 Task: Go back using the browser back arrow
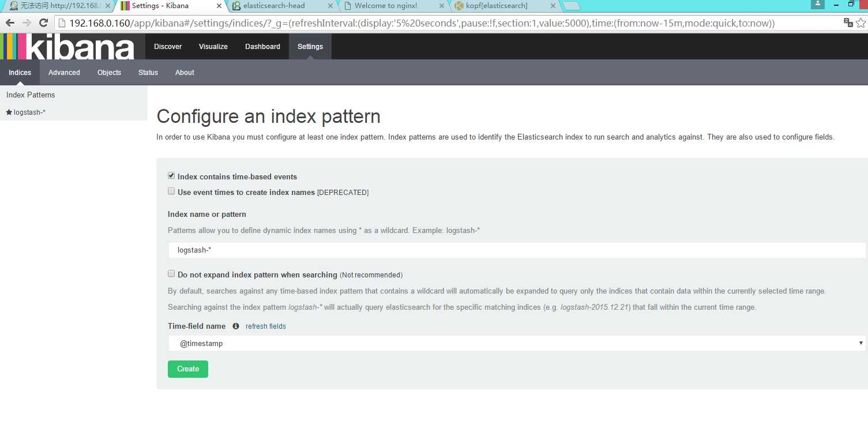(10, 23)
